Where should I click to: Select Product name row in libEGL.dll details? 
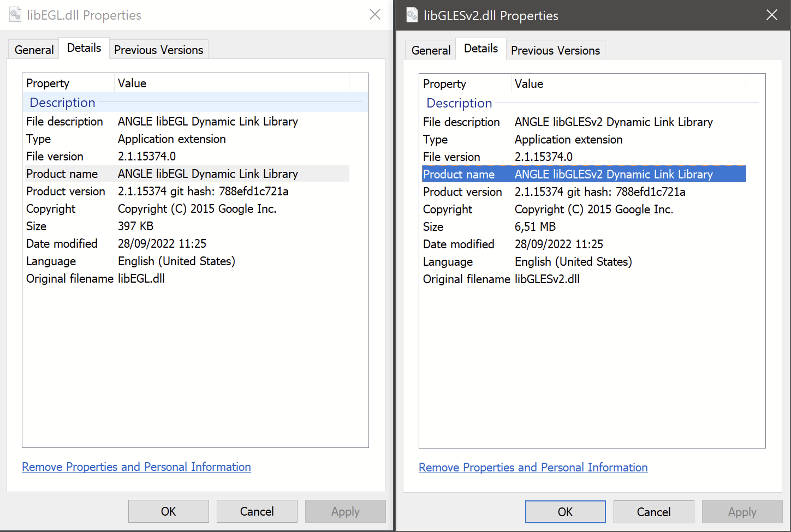[x=187, y=174]
